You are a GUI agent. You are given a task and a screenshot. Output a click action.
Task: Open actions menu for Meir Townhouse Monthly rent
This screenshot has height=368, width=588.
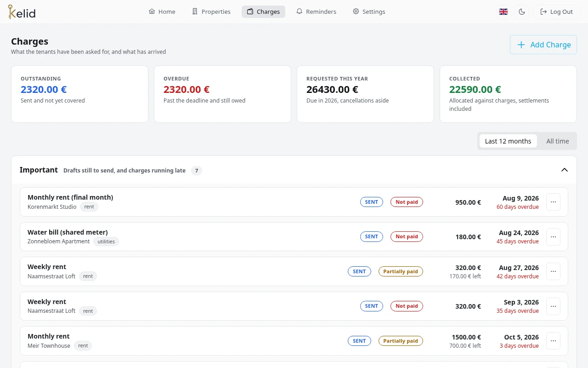[x=553, y=341]
